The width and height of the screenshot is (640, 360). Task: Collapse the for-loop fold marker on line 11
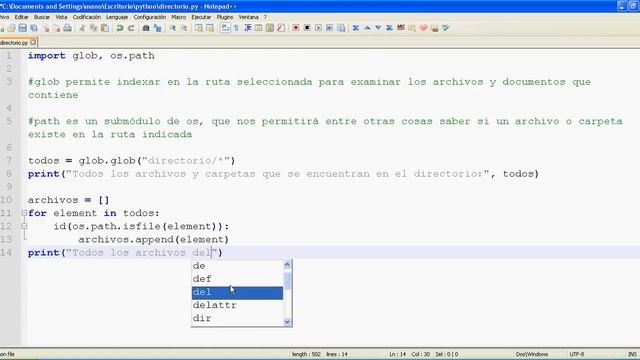pos(24,213)
